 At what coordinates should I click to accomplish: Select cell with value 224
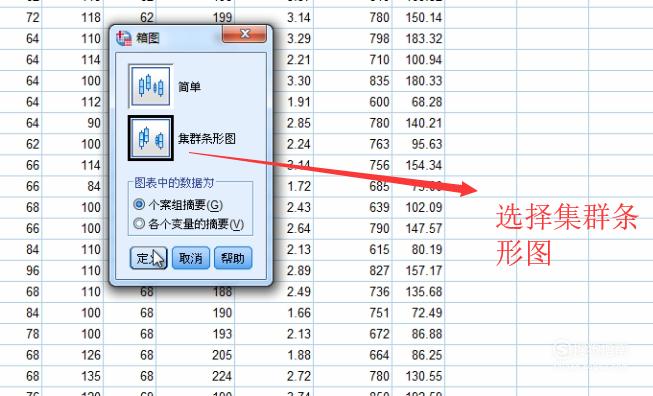(195, 376)
